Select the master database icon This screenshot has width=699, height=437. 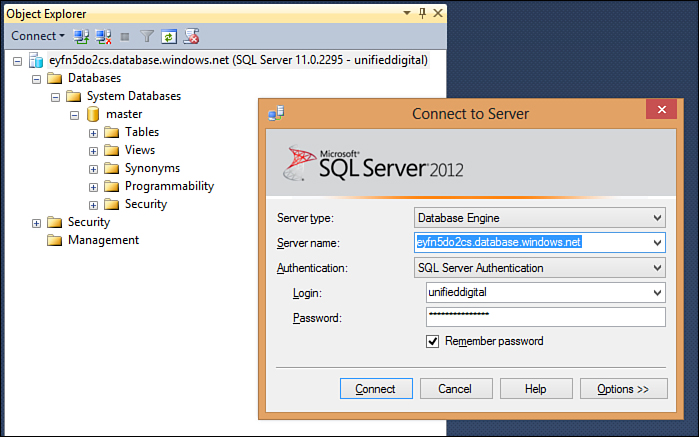tap(93, 114)
